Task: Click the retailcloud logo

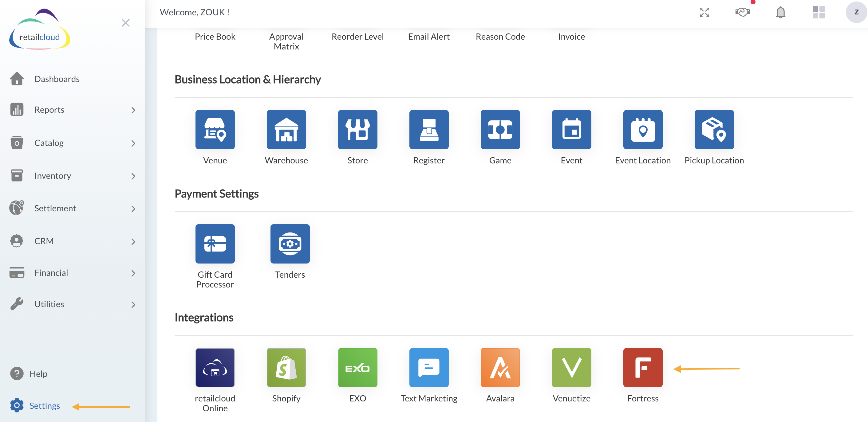Action: 40,29
